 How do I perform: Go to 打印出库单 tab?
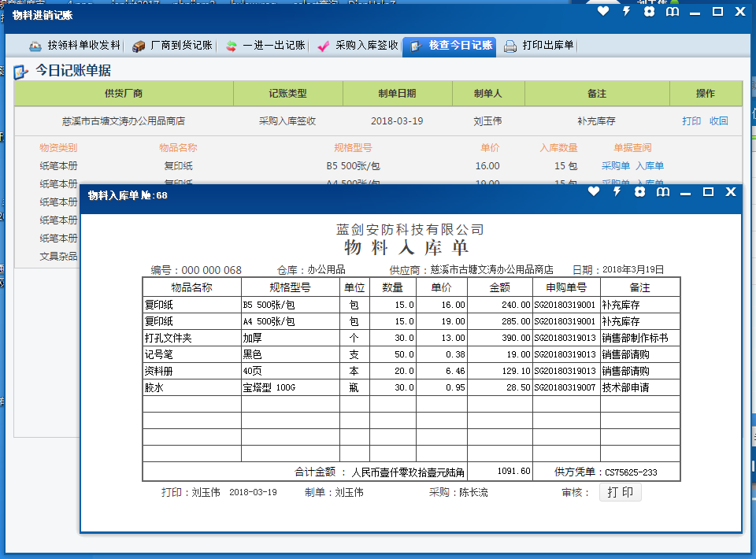coord(539,46)
